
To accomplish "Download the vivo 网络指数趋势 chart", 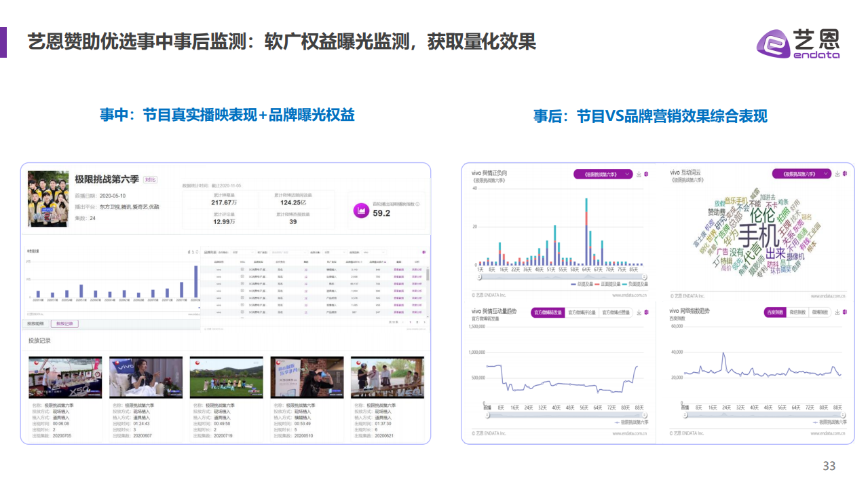I will (837, 312).
